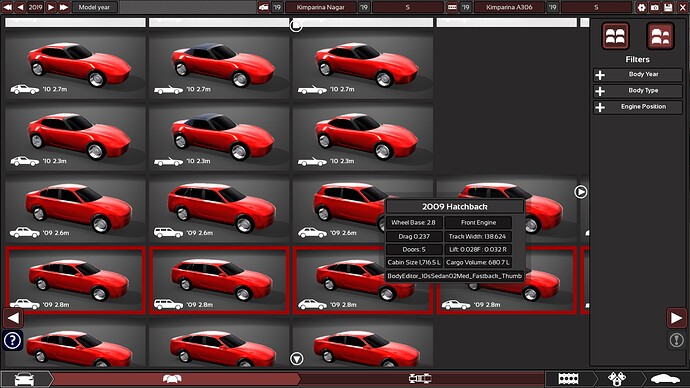This screenshot has height=388, width=690.
Task: Toggle the right car-grid filter icon
Action: coord(660,36)
